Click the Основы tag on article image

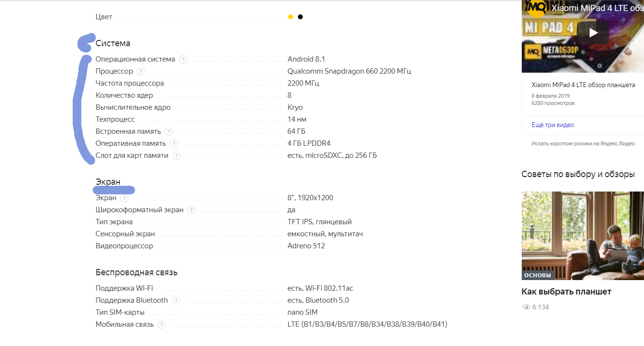[x=538, y=275]
